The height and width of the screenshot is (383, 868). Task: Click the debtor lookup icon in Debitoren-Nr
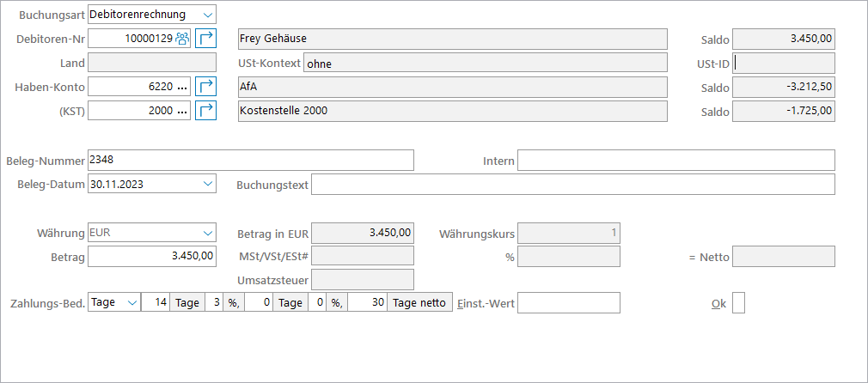coord(182,39)
